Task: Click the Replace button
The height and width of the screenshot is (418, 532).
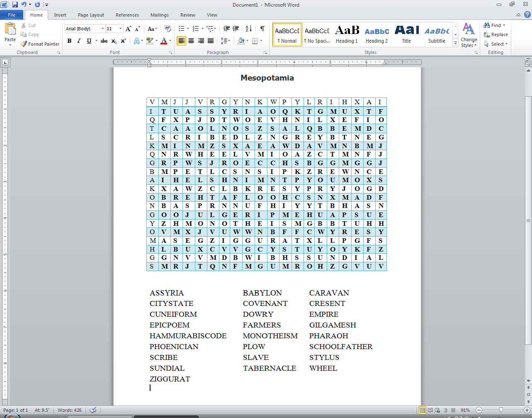Action: point(496,35)
